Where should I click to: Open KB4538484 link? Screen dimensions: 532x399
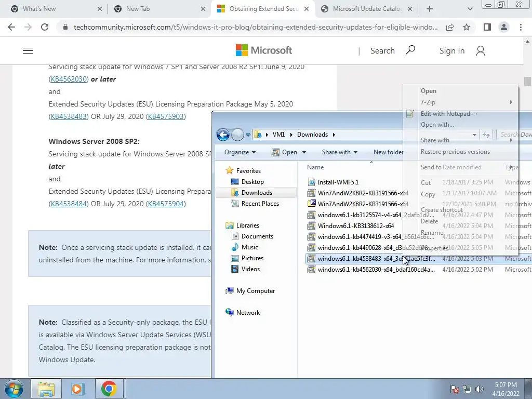(69, 204)
